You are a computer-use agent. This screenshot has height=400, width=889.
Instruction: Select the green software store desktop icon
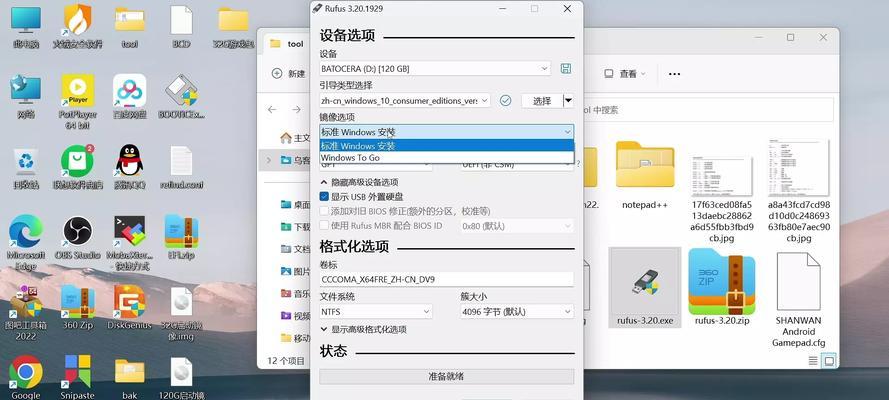click(78, 167)
